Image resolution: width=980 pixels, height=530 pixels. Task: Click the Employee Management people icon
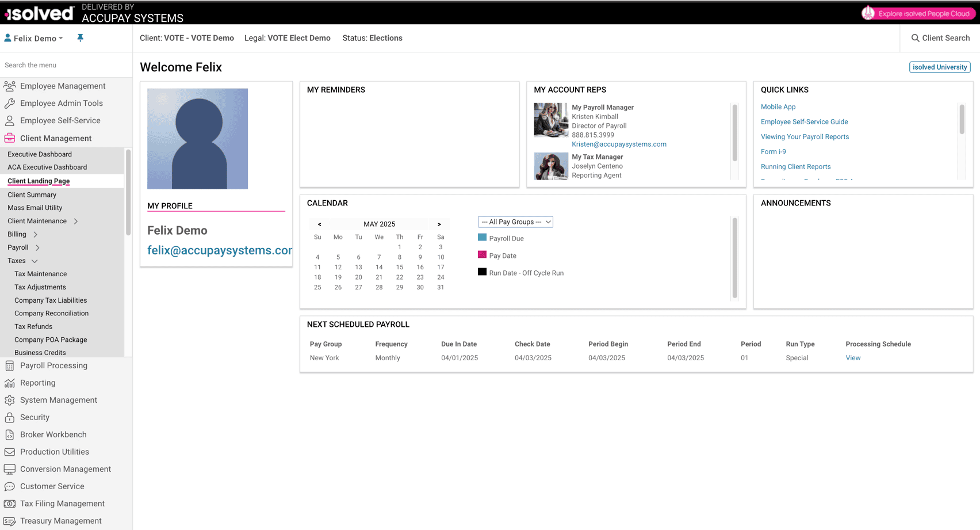(x=10, y=86)
